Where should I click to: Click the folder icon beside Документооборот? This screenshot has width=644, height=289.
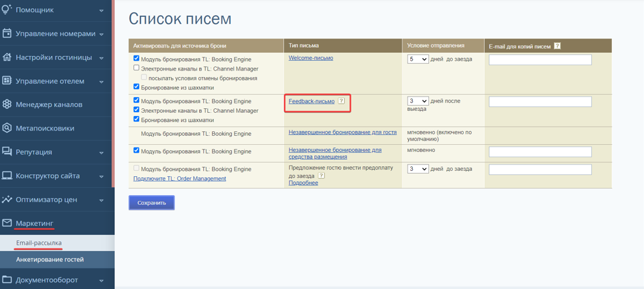7,280
